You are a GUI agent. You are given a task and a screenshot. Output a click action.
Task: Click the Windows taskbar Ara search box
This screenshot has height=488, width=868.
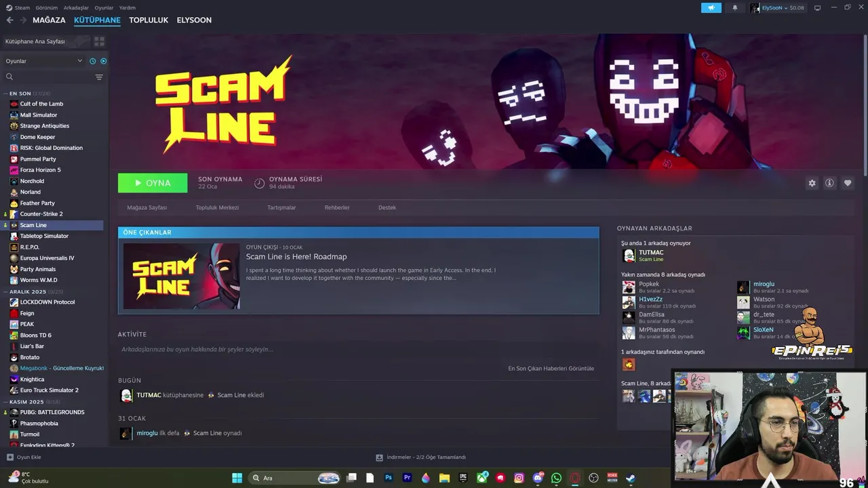(294, 478)
